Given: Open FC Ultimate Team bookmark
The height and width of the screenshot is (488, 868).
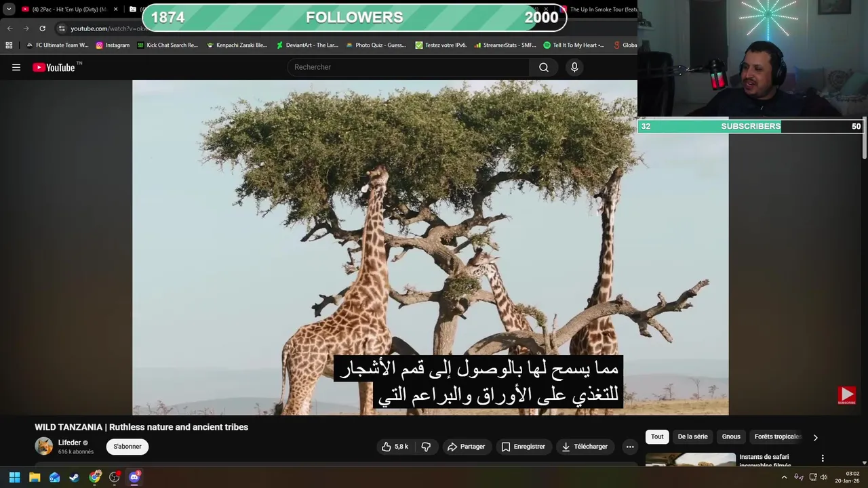Looking at the screenshot, I should (x=57, y=45).
